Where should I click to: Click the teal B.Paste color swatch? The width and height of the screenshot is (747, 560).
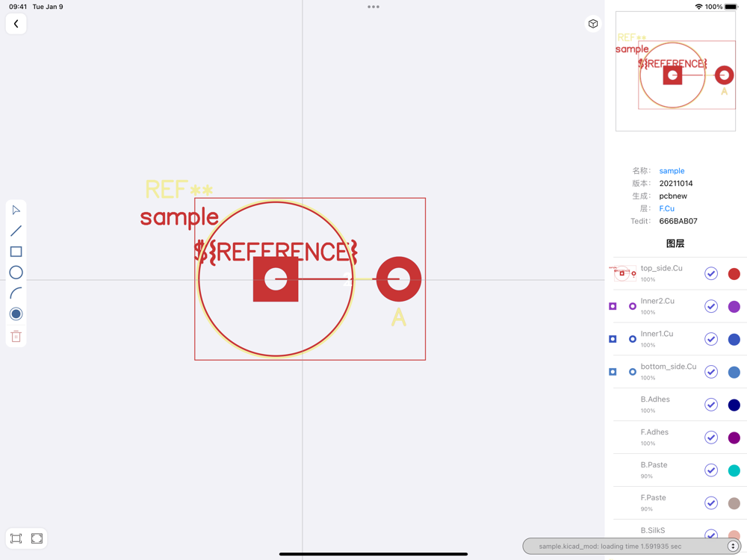click(734, 470)
